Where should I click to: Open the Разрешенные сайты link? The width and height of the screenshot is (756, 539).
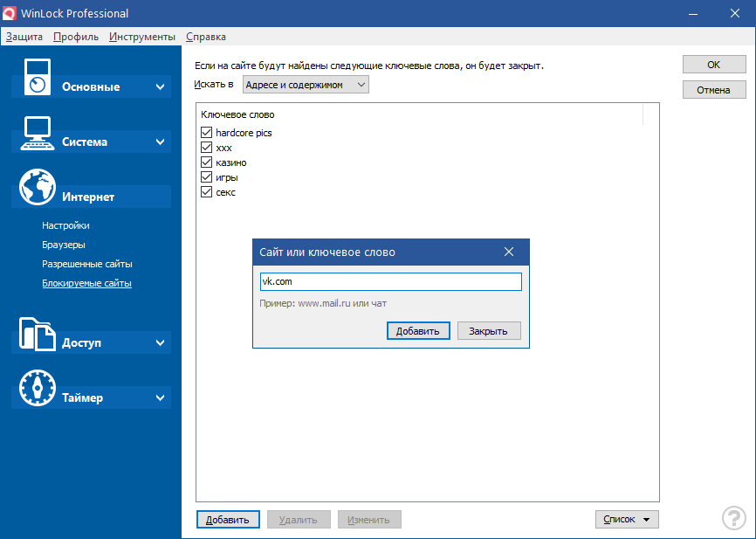coord(87,264)
